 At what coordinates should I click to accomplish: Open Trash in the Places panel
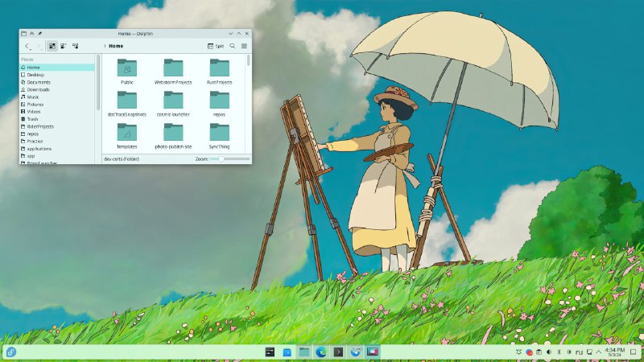[57, 119]
